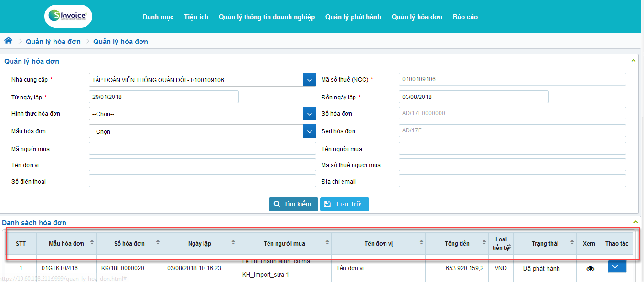The image size is (644, 282).
Task: Sort by Tổng tiền column arrows
Action: click(x=484, y=243)
